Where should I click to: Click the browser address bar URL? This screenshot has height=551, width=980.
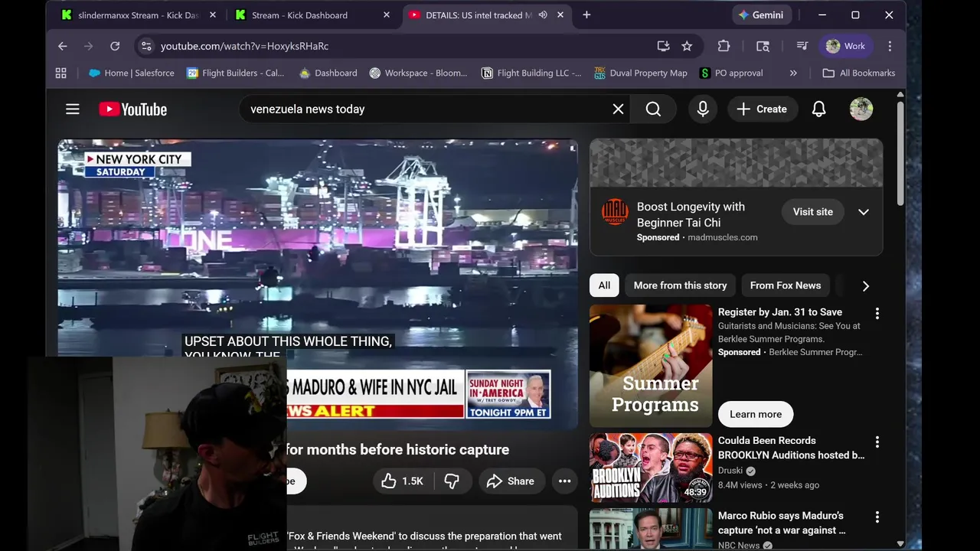coord(244,46)
